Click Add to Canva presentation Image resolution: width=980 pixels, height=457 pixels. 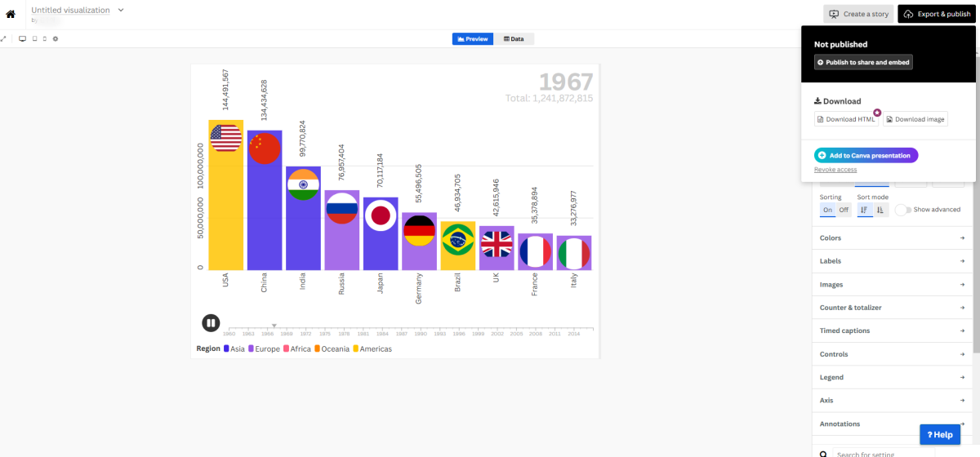click(x=866, y=155)
